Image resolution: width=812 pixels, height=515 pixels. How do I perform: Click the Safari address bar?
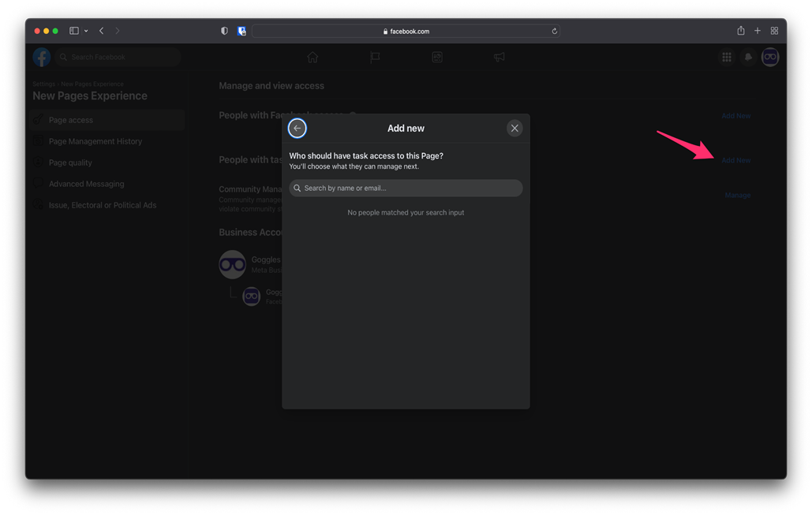tap(406, 32)
